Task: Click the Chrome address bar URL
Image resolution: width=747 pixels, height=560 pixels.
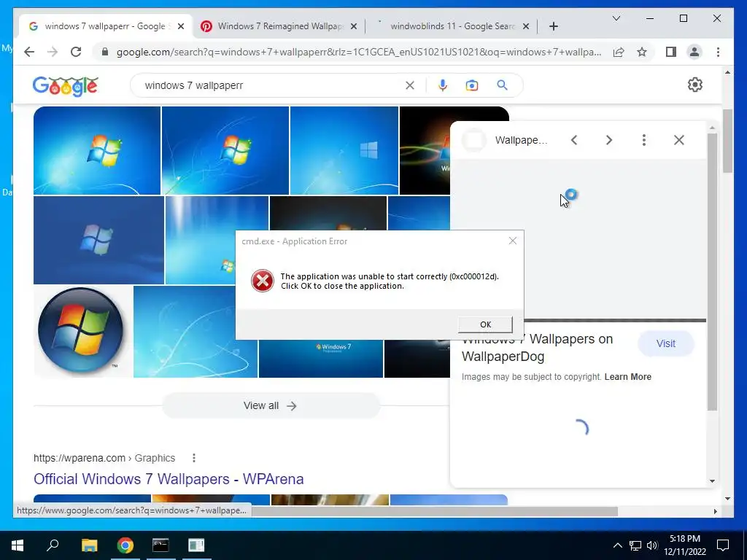Action: [359, 52]
